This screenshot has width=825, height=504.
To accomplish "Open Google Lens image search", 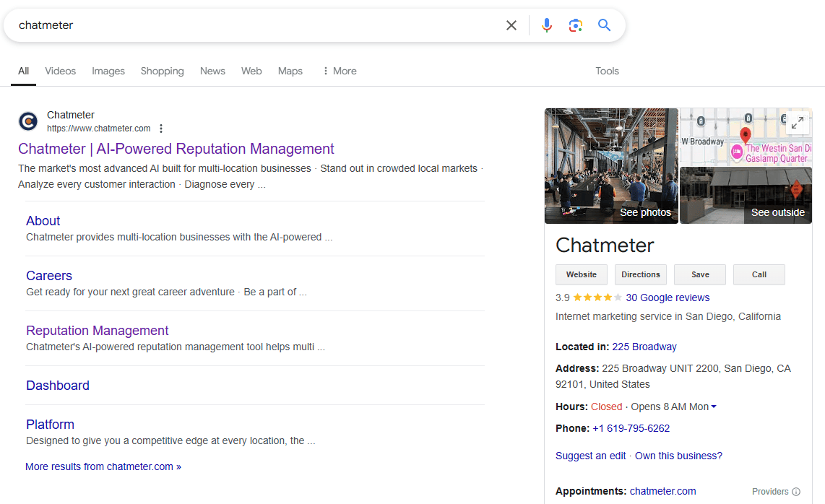I will click(x=576, y=25).
